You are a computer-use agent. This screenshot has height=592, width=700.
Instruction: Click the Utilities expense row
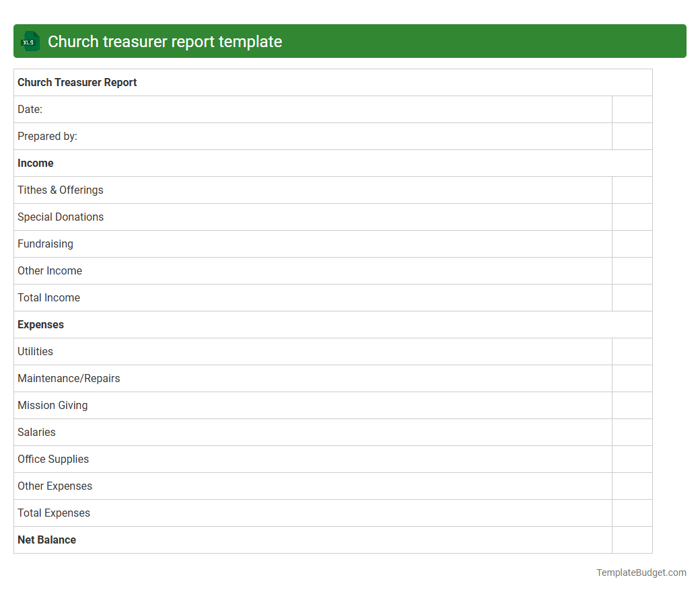pos(35,351)
